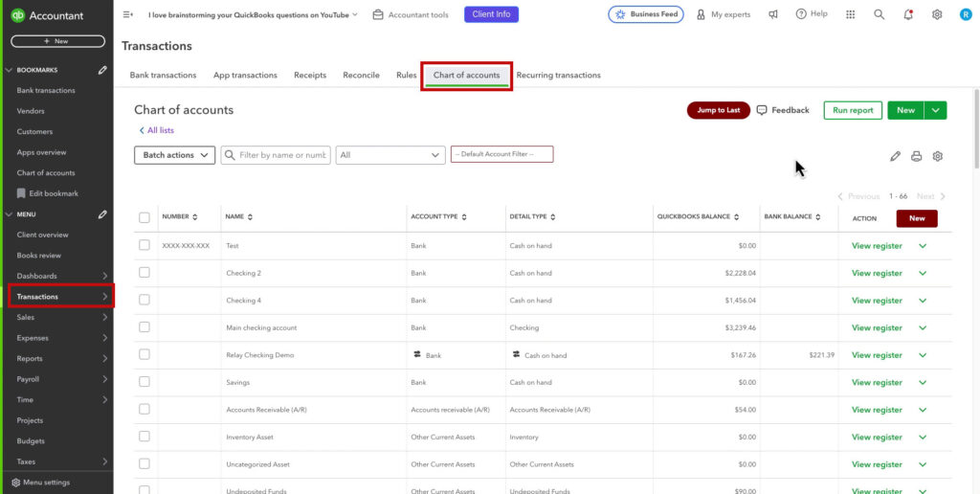Check Relay Checking Demo row checkbox

[145, 354]
